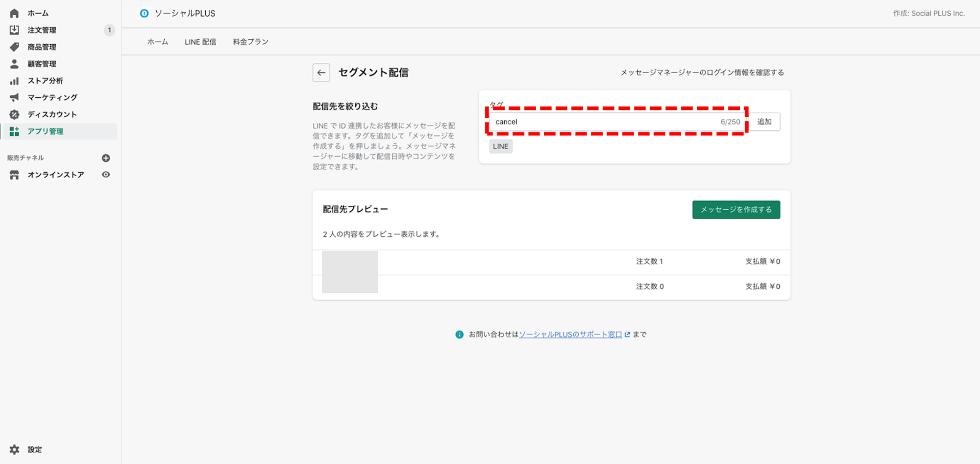Viewport: 980px width, 464px height.
Task: Click the store analytics bar chart icon
Action: [x=14, y=81]
